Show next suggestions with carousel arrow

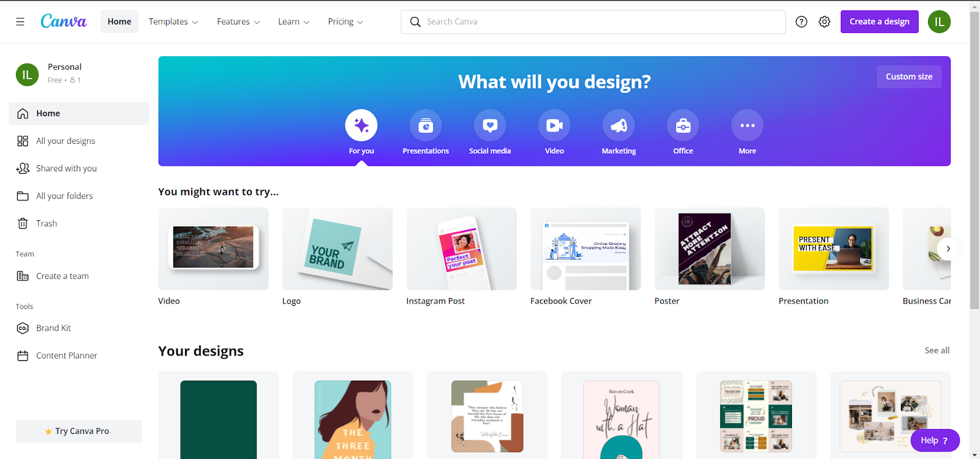click(948, 248)
